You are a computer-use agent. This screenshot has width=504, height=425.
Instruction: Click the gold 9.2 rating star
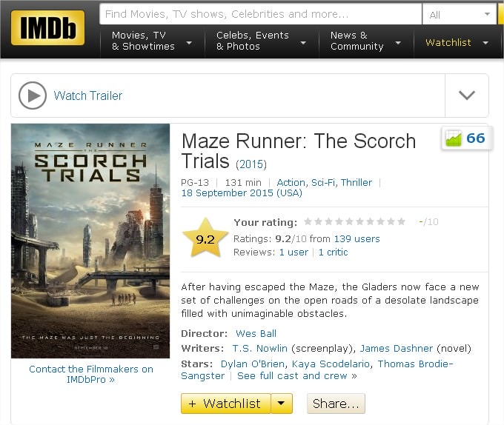point(205,238)
